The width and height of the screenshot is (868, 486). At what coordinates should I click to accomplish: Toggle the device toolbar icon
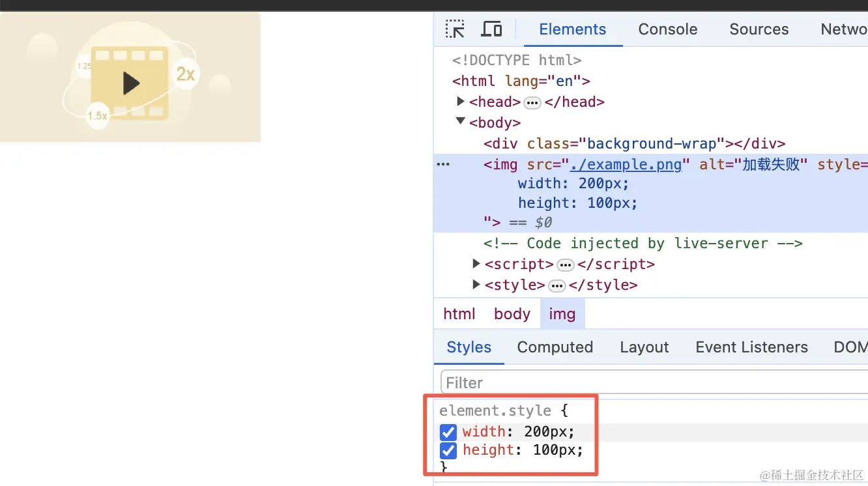tap(491, 29)
